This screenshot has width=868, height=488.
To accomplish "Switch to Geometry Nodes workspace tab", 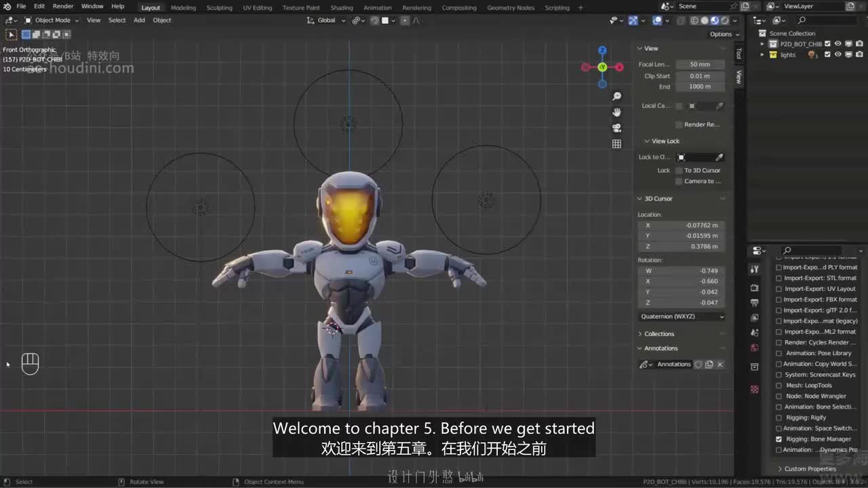I will coord(511,7).
